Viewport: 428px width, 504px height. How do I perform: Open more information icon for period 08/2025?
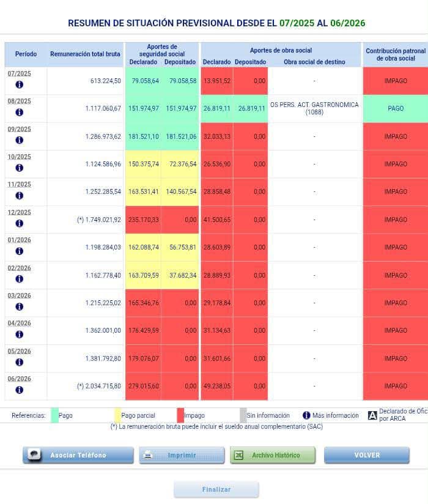pyautogui.click(x=20, y=112)
